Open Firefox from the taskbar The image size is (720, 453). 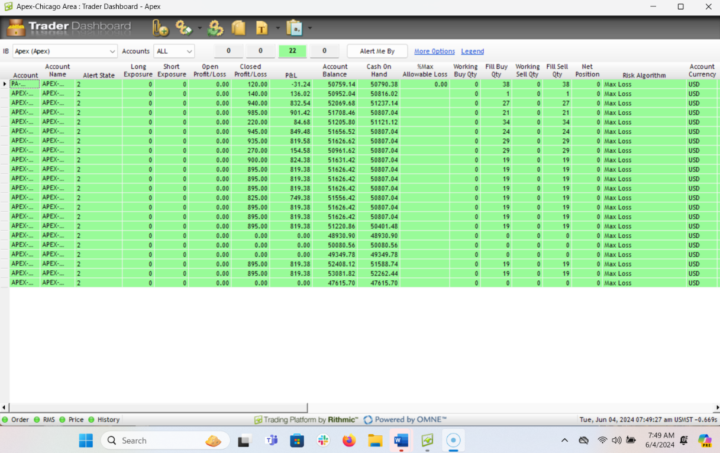(x=349, y=441)
